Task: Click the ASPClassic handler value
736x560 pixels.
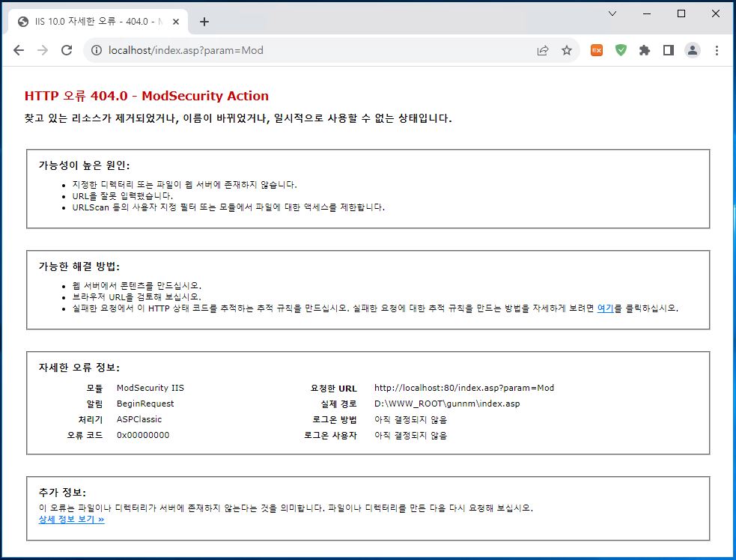Action: point(139,419)
